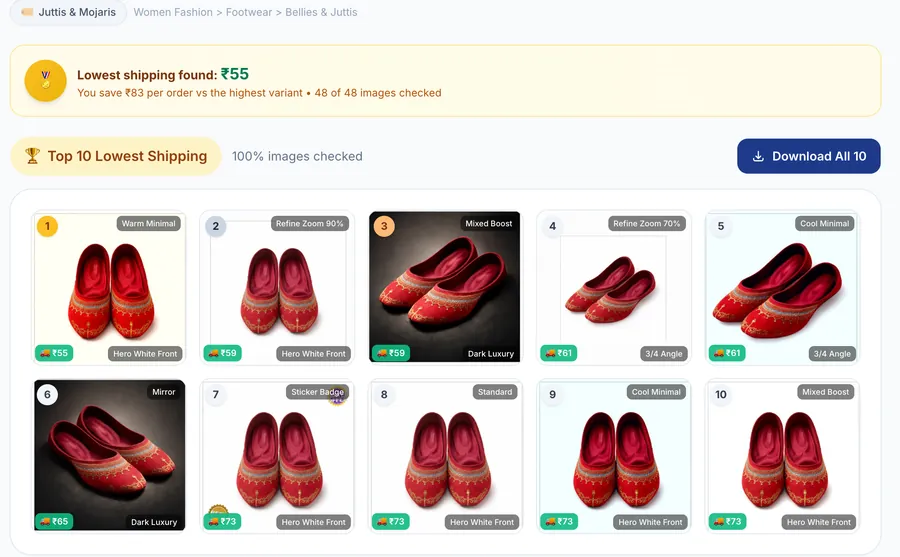Click the rank 7 number badge
Image resolution: width=900 pixels, height=557 pixels.
pyautogui.click(x=216, y=394)
